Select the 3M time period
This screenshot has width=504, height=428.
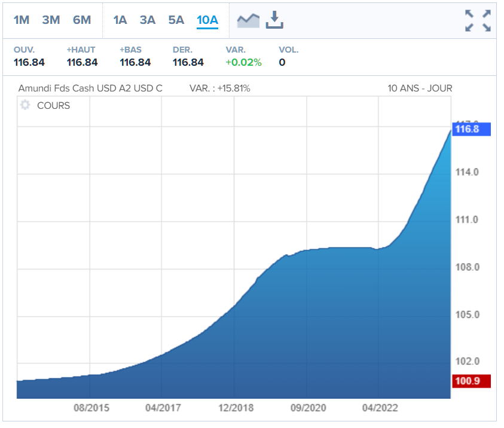[51, 20]
